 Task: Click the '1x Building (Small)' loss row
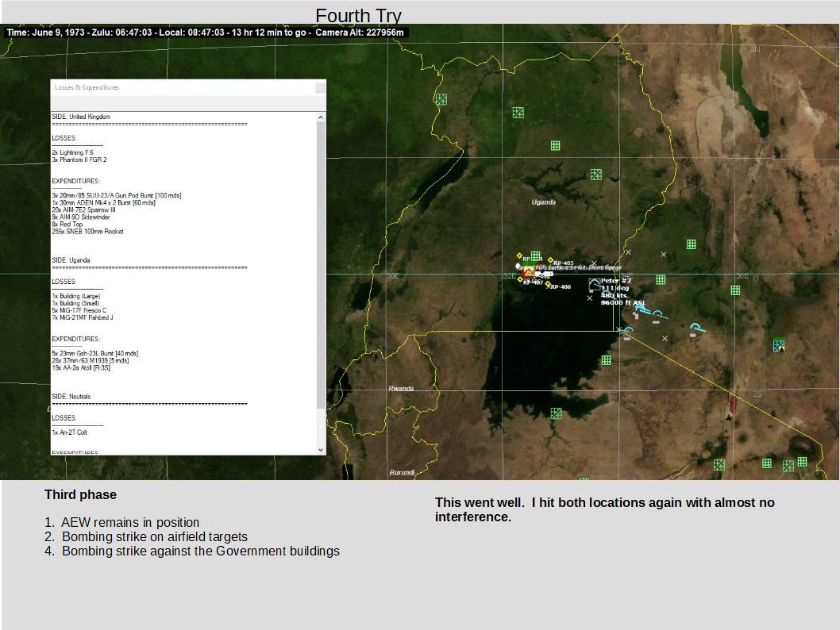75,303
